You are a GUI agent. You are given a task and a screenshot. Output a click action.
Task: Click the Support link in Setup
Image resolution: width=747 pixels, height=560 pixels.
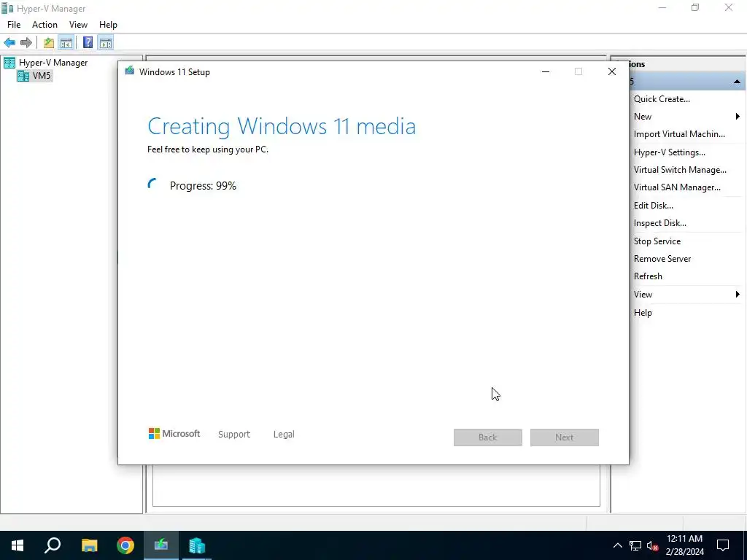point(234,435)
